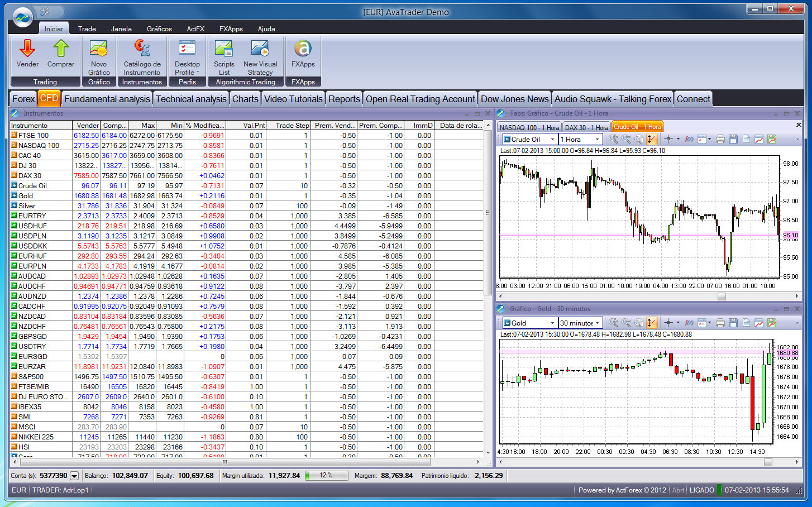The height and width of the screenshot is (507, 812).
Task: Click the AvaTrader application orb button
Action: (23, 18)
